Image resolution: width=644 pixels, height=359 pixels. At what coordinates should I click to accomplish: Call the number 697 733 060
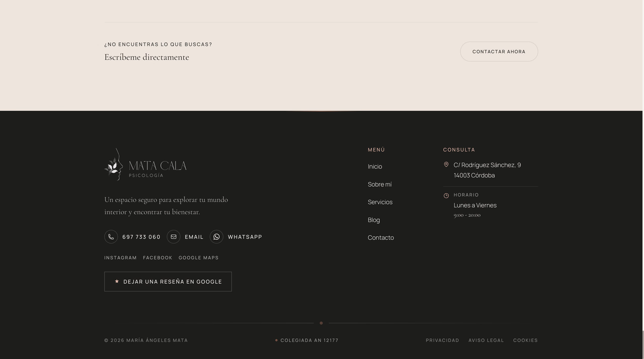click(141, 237)
